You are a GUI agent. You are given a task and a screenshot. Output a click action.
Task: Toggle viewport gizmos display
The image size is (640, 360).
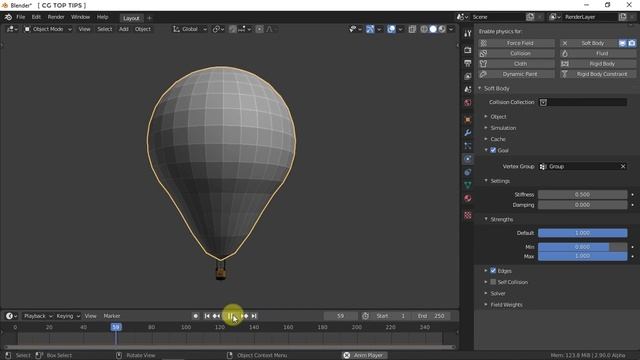coord(370,29)
